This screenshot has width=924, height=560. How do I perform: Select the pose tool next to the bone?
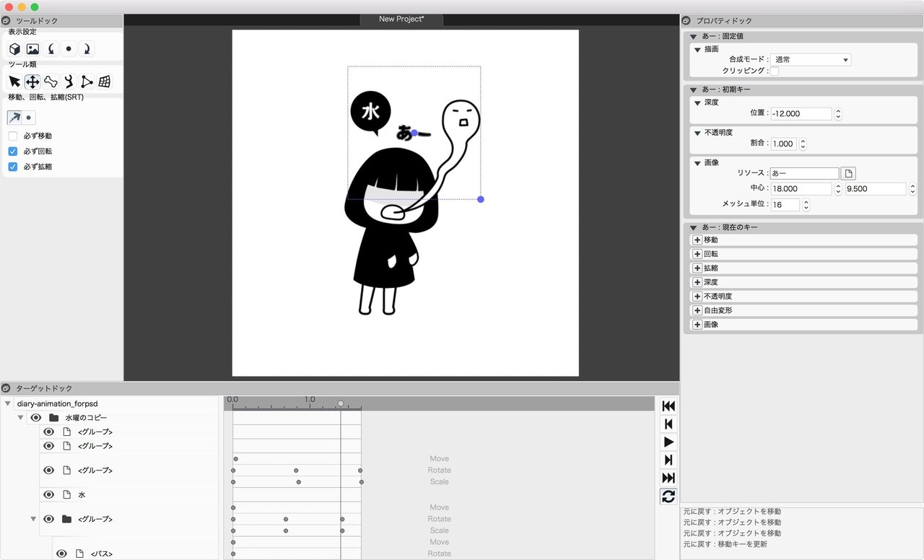tap(69, 82)
